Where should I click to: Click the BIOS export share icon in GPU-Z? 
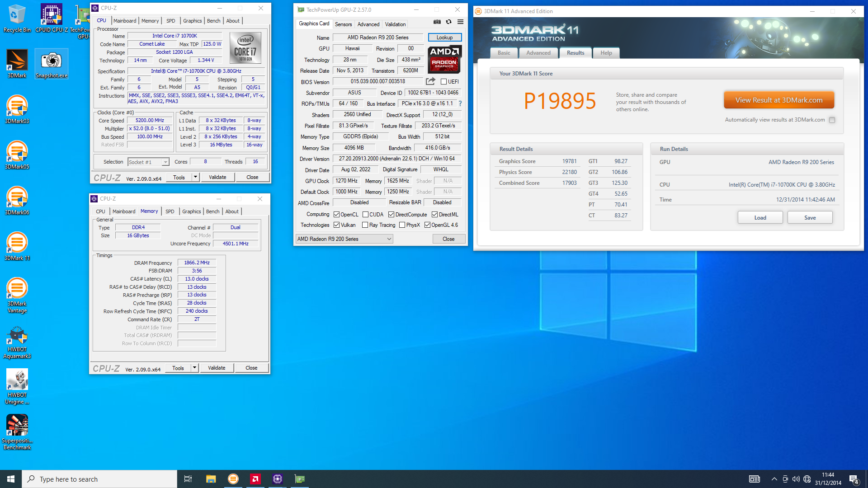(x=430, y=81)
